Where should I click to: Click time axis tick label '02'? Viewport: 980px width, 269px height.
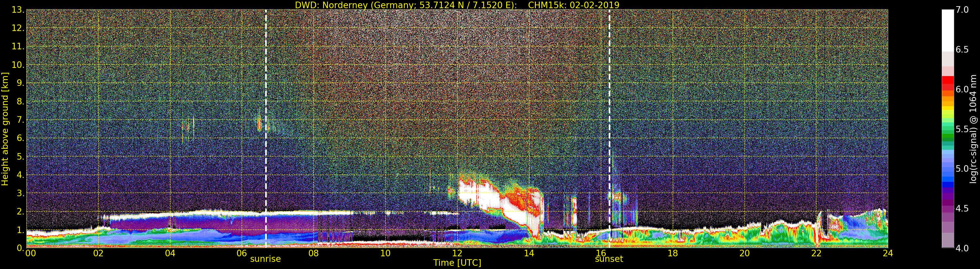[x=99, y=253]
